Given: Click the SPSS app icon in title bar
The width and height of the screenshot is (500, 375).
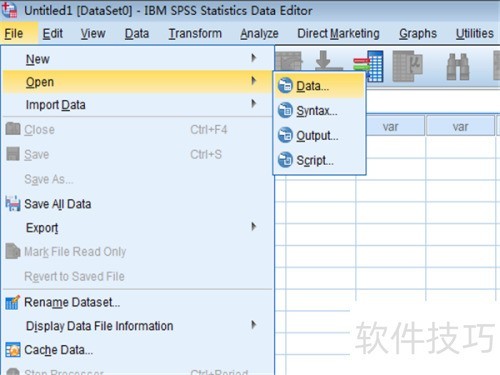Looking at the screenshot, I should (9, 10).
